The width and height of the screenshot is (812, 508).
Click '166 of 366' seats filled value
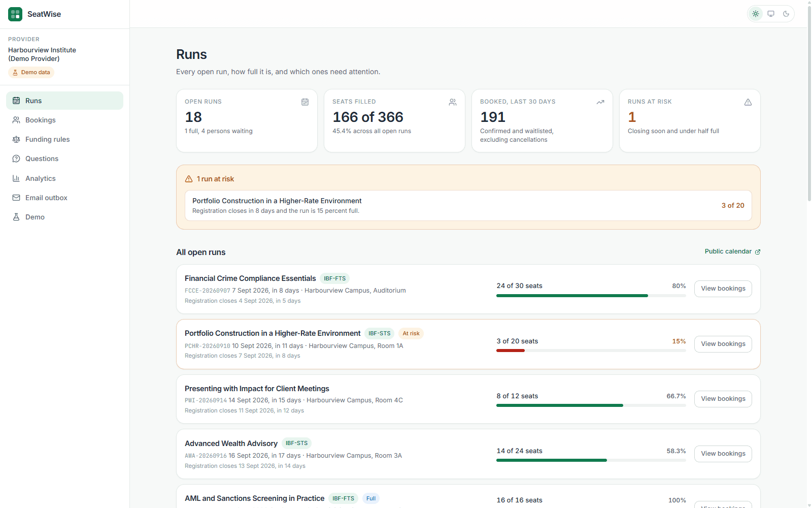click(x=368, y=117)
